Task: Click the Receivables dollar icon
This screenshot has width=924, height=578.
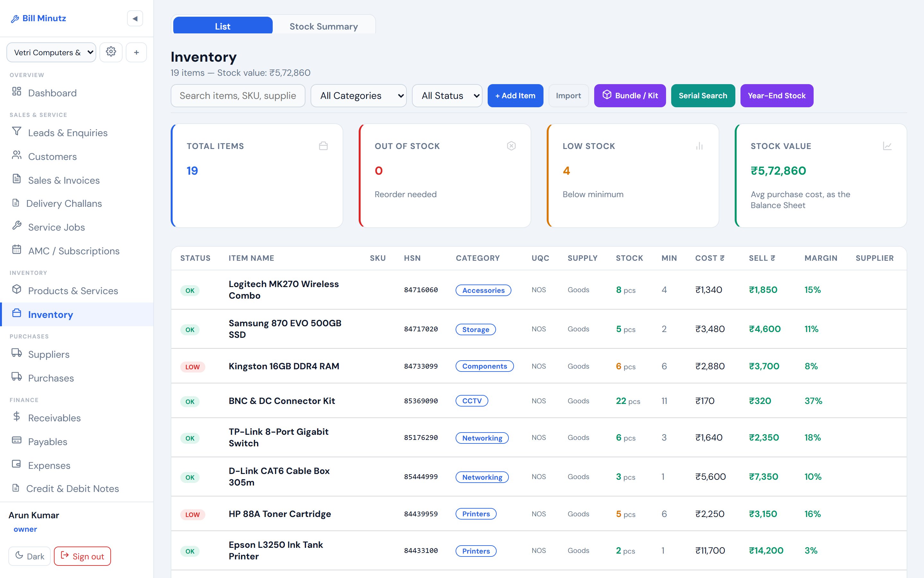Action: [x=16, y=416]
